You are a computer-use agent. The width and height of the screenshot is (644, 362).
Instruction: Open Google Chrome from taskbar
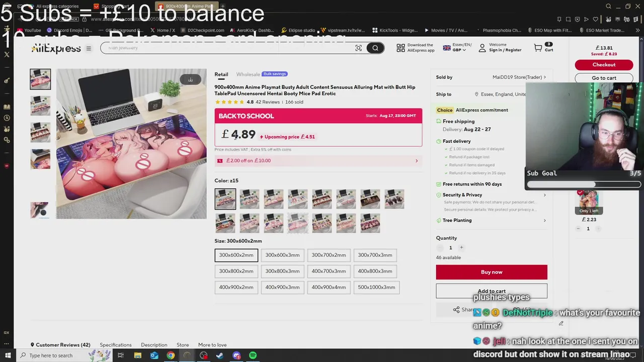[171, 355]
